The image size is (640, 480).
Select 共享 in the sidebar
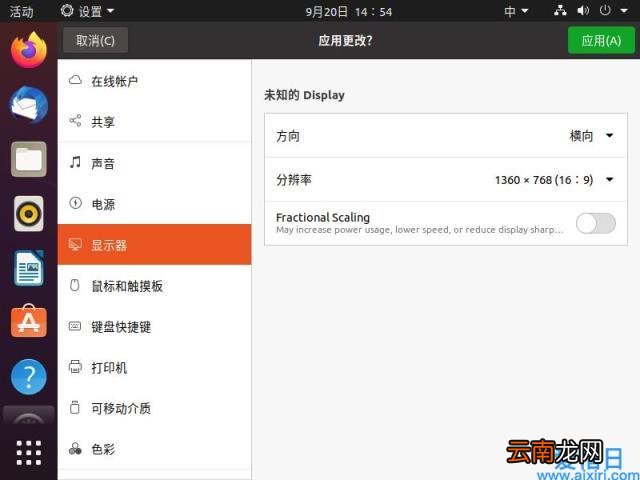click(x=154, y=122)
